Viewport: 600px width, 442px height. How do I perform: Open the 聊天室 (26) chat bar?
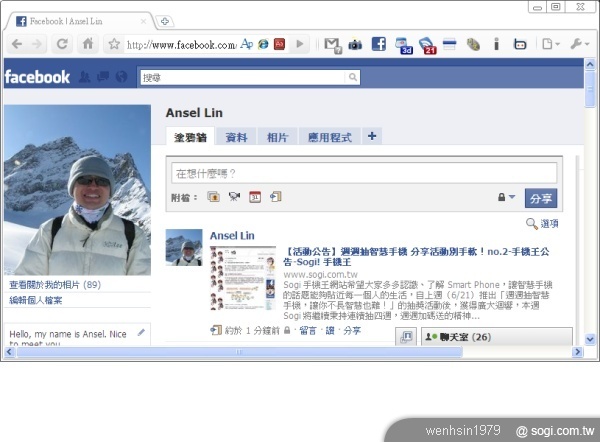pyautogui.click(x=497, y=337)
